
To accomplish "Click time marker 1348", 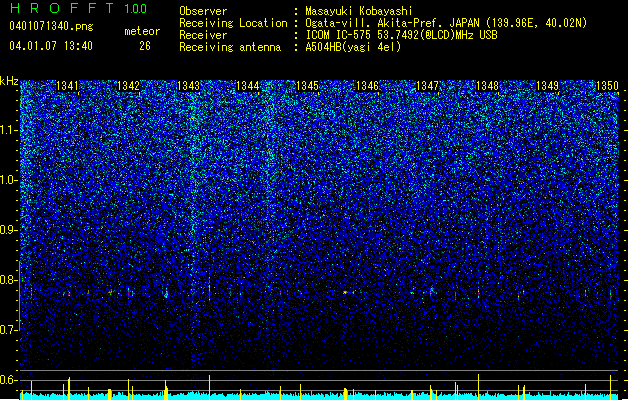I will coord(487,86).
